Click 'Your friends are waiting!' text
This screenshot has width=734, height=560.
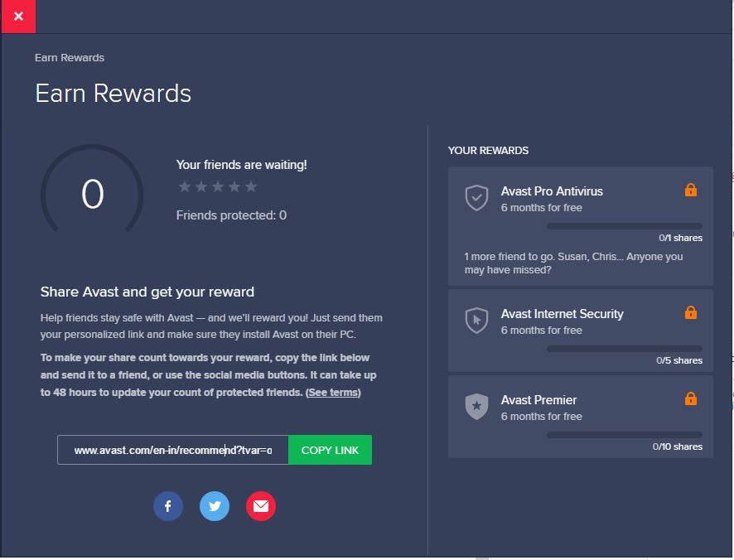tap(242, 165)
